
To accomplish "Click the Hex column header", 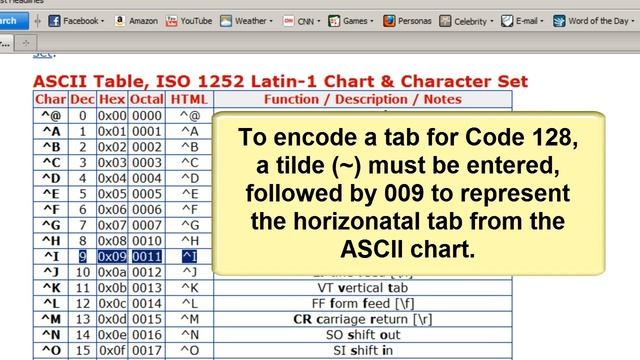I will 112,99.
